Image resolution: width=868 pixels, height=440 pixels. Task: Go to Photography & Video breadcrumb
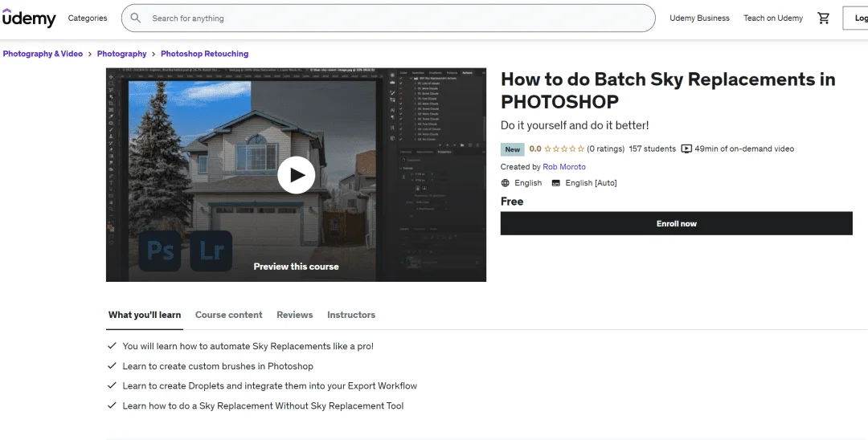click(43, 54)
